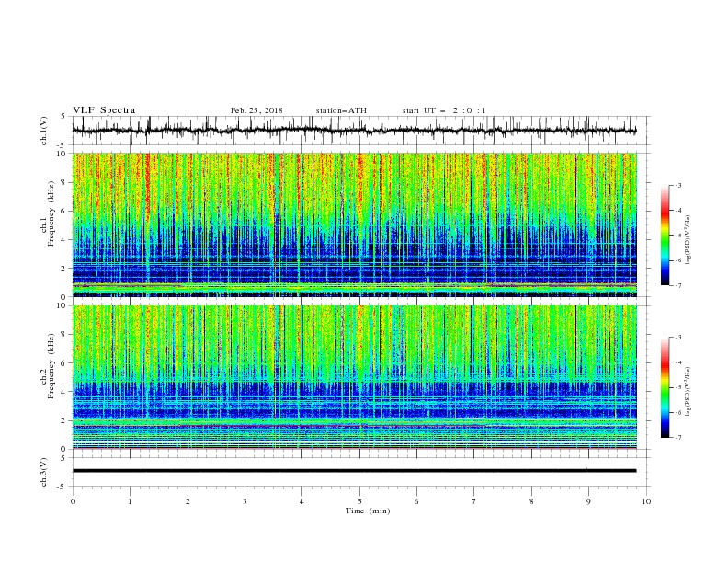This screenshot has height=563, width=728.
Task: Click time axis tick label "9"
Action: 588,501
